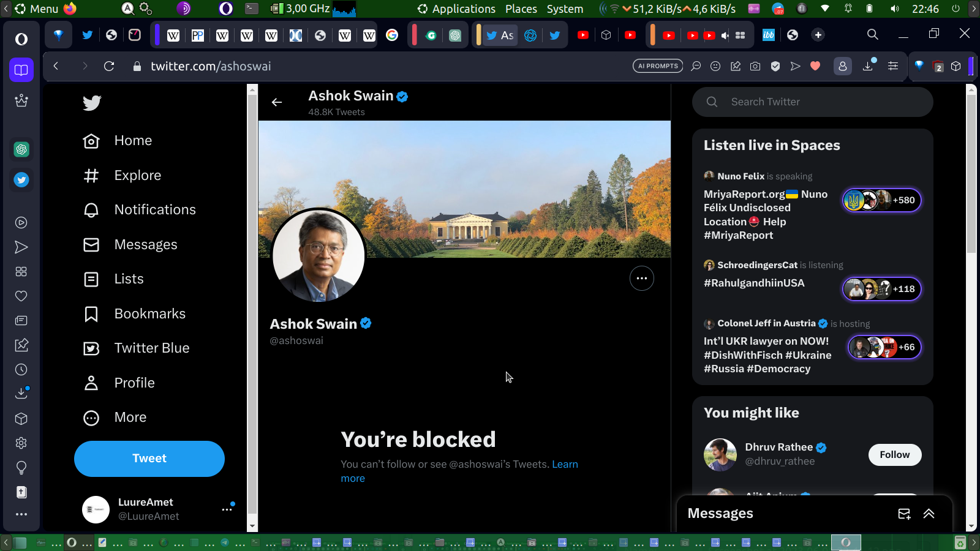Click the system clock showing 22:46
Viewport: 980px width, 551px height.
click(x=925, y=9)
